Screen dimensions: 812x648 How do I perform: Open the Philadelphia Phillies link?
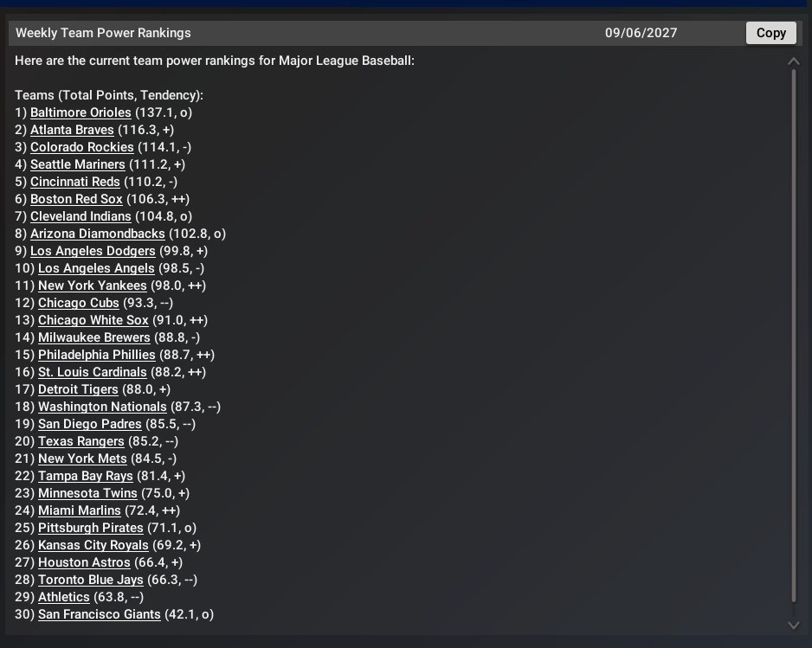pos(97,355)
